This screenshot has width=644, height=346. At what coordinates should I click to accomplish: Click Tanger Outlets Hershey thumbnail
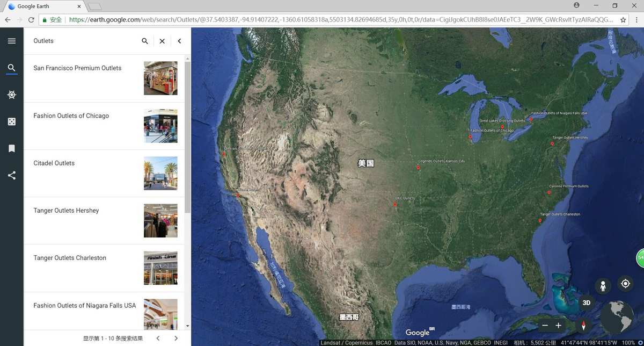coord(160,220)
